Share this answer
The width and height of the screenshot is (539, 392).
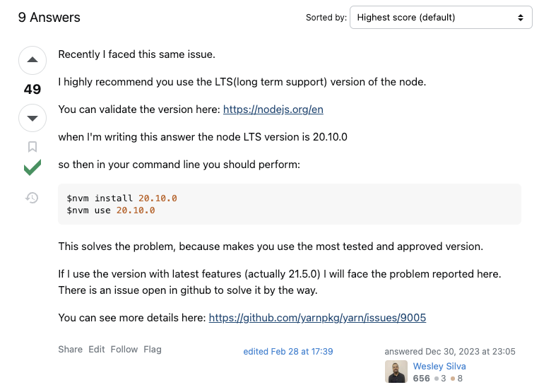click(70, 350)
